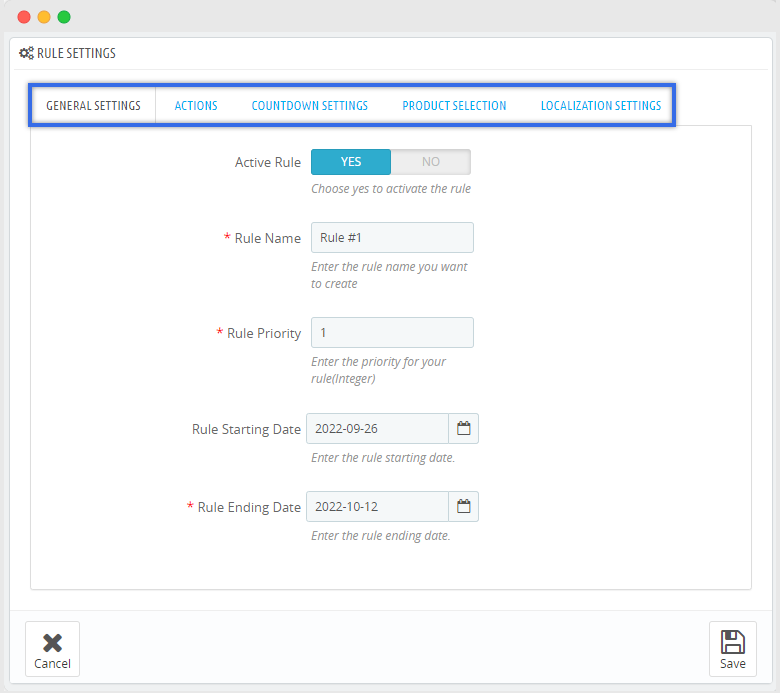The width and height of the screenshot is (780, 693).
Task: Click the Rule Settings gears icon
Action: (x=26, y=53)
